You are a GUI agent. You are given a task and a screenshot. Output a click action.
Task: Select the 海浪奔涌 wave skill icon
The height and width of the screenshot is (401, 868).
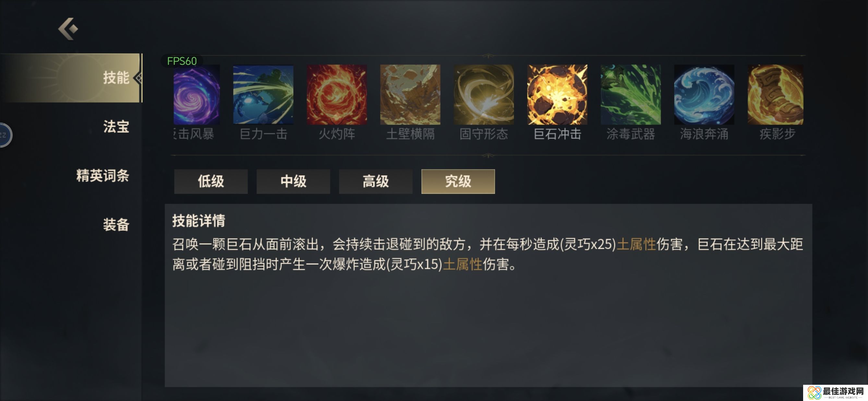[x=704, y=95]
